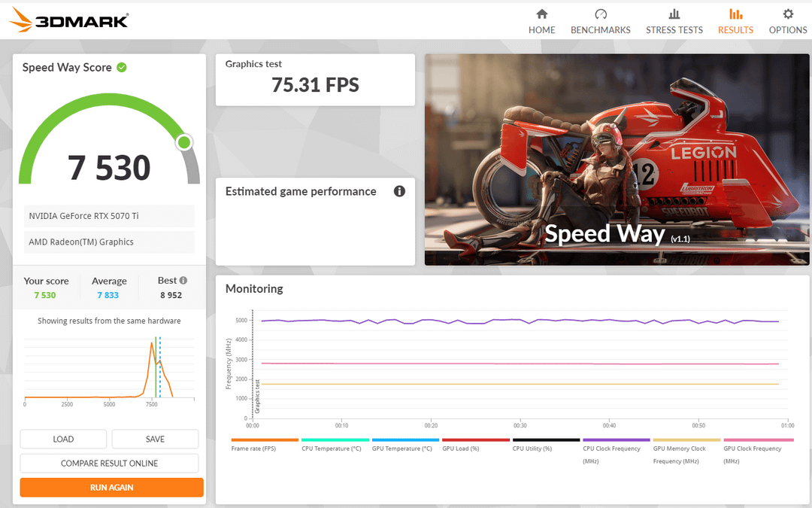The image size is (812, 508).
Task: Click the Your score value 7 530
Action: coord(45,295)
